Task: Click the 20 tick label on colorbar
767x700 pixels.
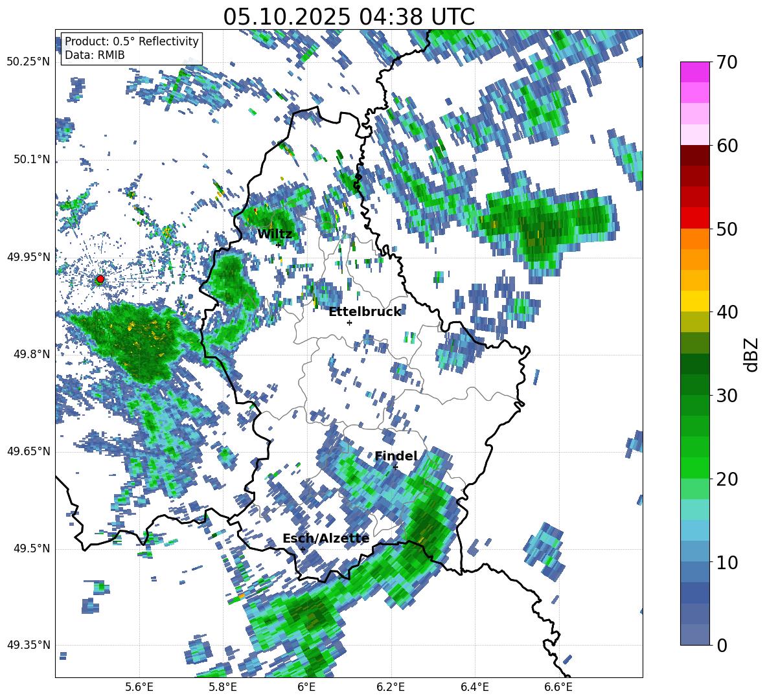Action: point(727,479)
